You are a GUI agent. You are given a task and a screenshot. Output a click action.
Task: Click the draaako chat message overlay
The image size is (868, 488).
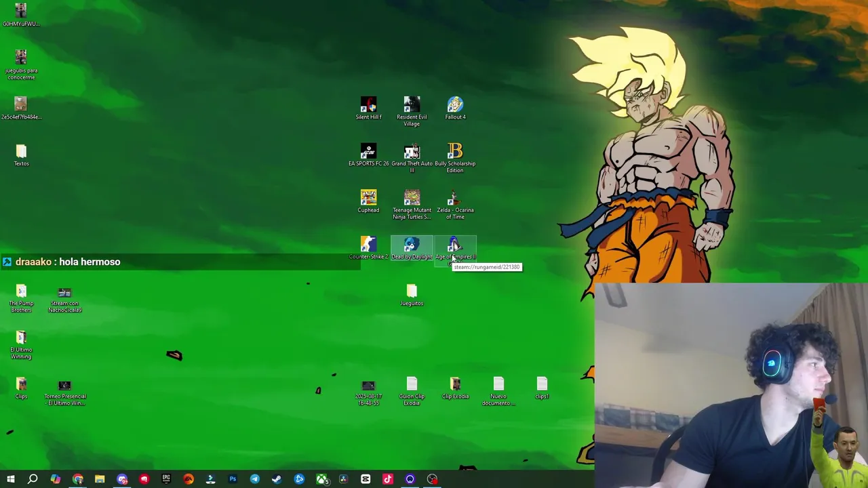[x=180, y=262]
